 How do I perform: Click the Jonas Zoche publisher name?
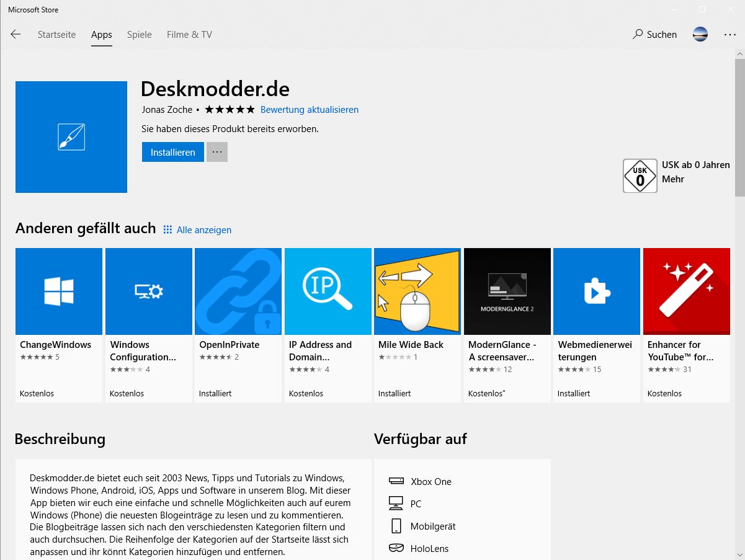pyautogui.click(x=167, y=110)
